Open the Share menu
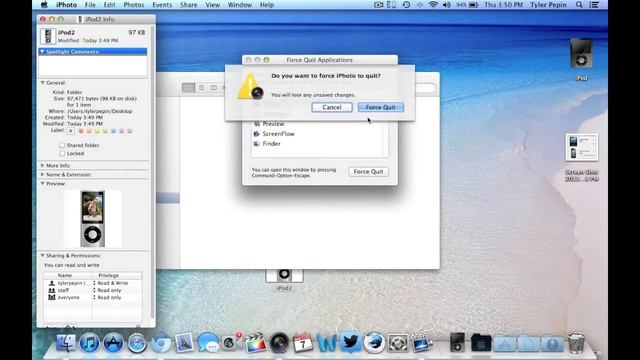Viewport: 640px width, 360px height. tap(189, 5)
